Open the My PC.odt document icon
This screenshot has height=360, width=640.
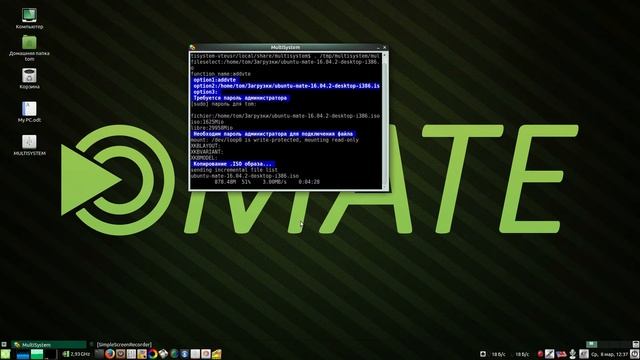(x=29, y=112)
